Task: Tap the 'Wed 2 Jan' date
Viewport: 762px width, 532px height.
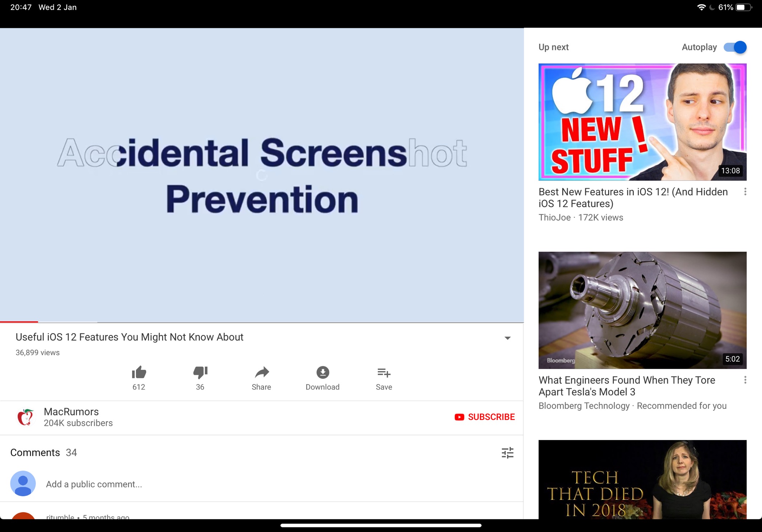Action: pos(57,7)
